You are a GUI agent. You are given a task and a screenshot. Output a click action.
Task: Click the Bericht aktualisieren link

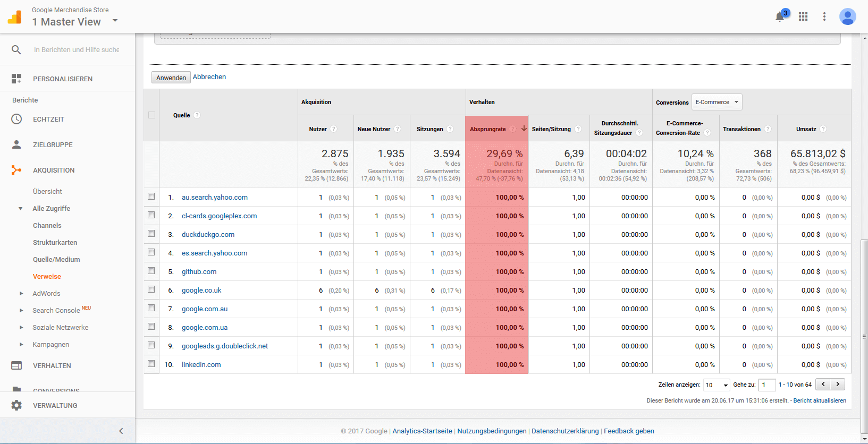tap(819, 400)
